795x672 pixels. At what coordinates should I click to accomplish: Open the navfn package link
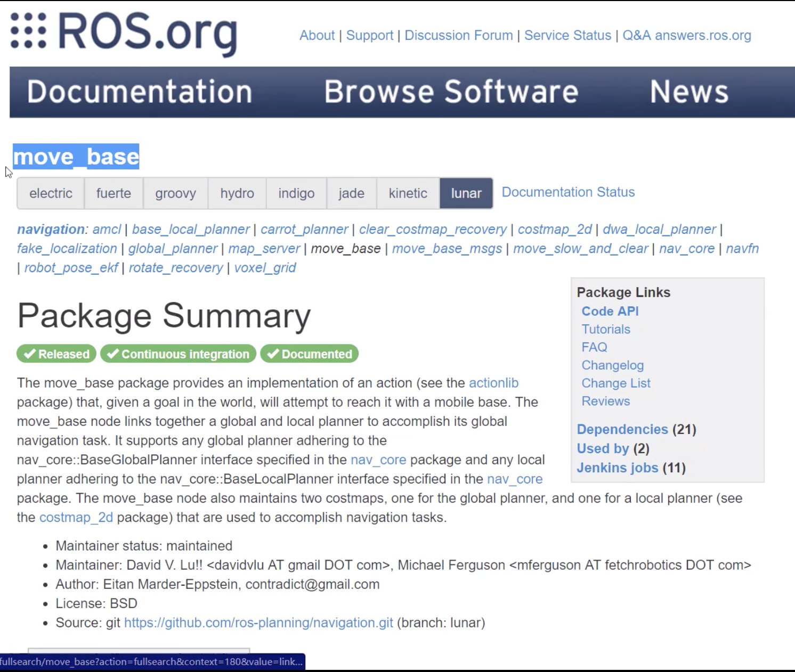(x=742, y=249)
